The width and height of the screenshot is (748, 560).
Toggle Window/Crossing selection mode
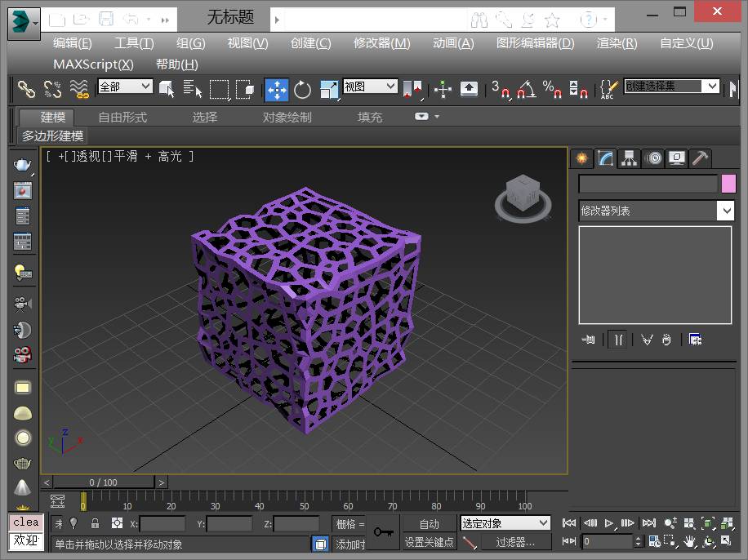click(245, 89)
